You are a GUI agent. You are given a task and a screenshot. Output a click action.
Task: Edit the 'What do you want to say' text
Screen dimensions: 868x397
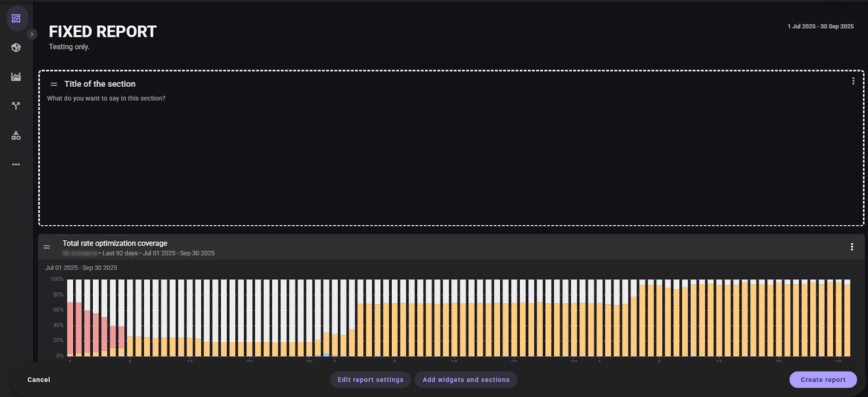(106, 98)
